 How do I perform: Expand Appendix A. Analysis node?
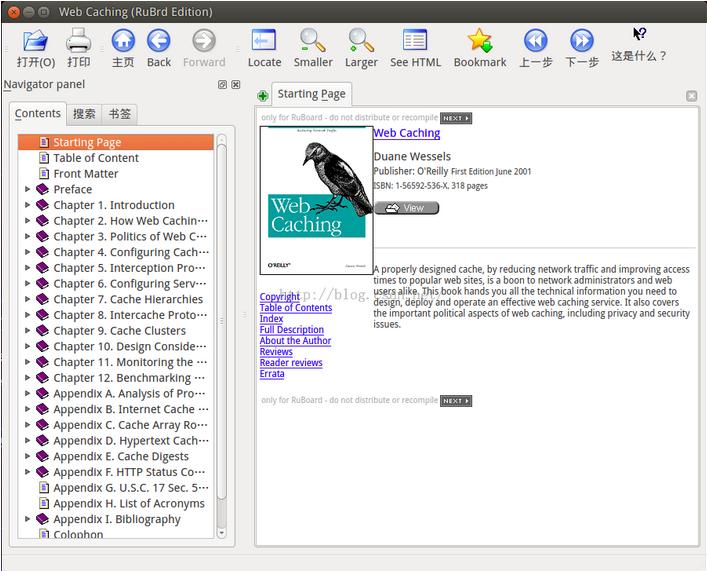[x=28, y=394]
